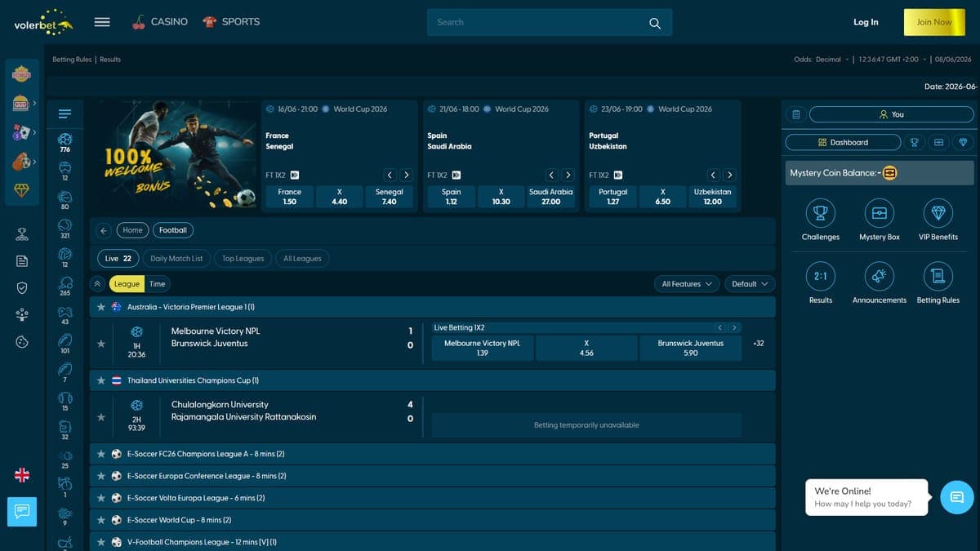980x551 pixels.
Task: Select the esports gamepad icon with 43
Action: 65,315
